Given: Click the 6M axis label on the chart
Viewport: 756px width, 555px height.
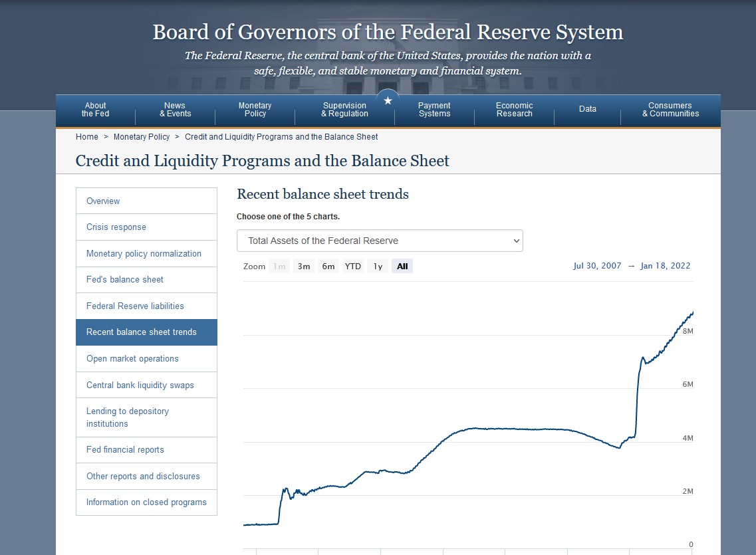Looking at the screenshot, I should pyautogui.click(x=688, y=384).
